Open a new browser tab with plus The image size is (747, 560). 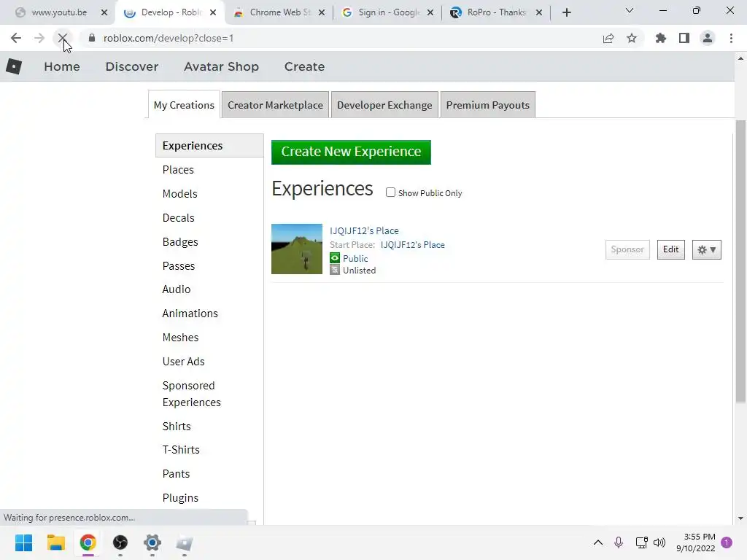point(566,12)
